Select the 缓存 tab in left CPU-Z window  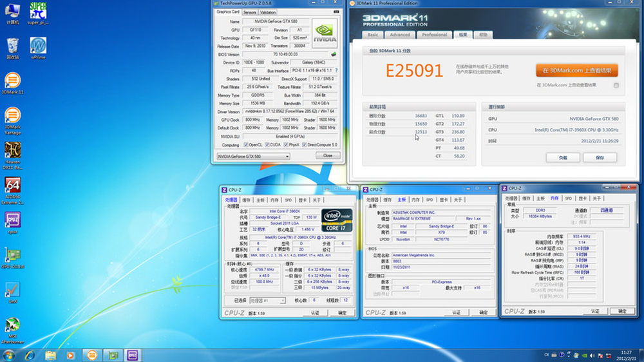click(246, 200)
